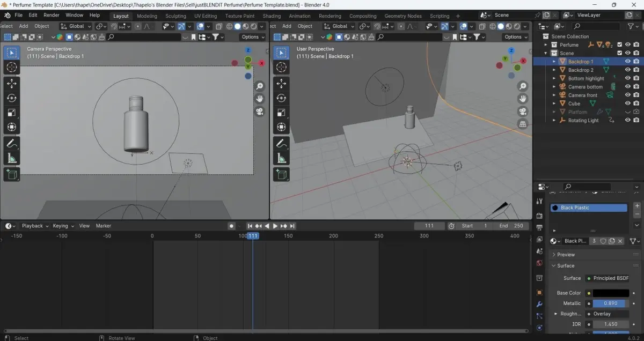Switch to the Animation workspace tab
The width and height of the screenshot is (644, 341).
point(299,16)
